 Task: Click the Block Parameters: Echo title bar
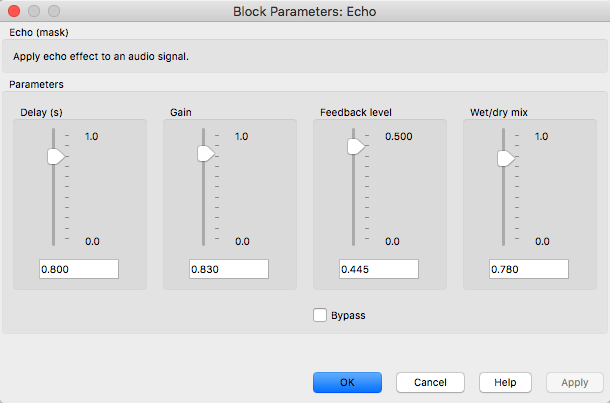[x=305, y=12]
